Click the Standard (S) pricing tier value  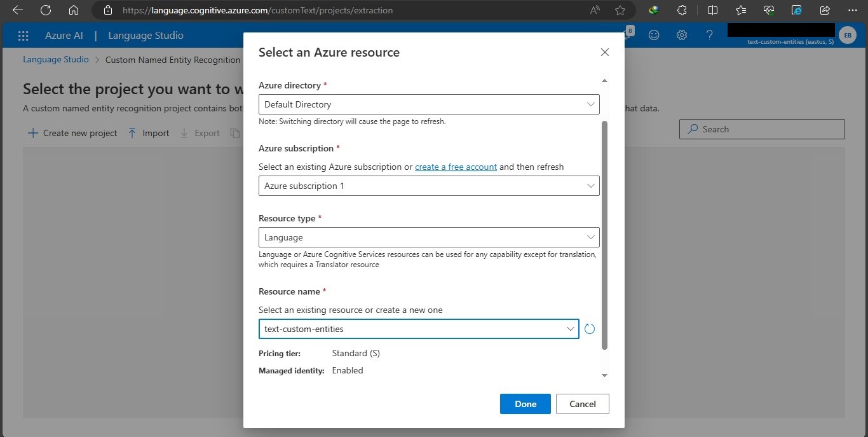pos(356,353)
